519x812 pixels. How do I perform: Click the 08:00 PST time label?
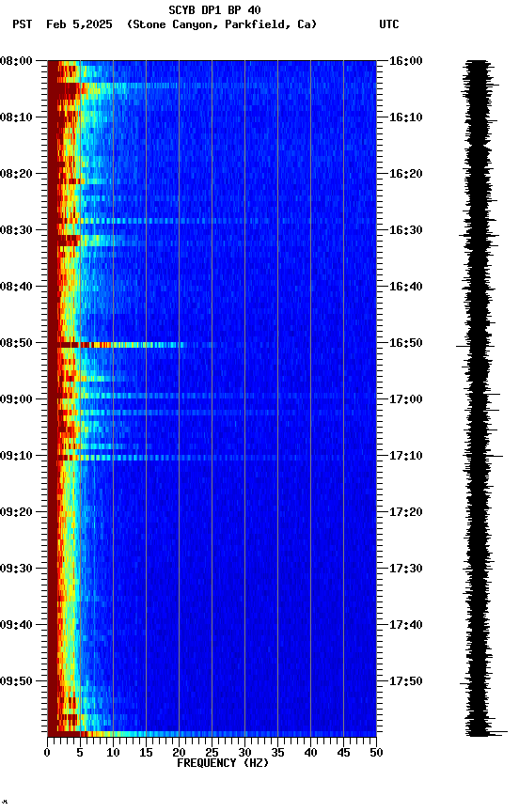coord(16,61)
